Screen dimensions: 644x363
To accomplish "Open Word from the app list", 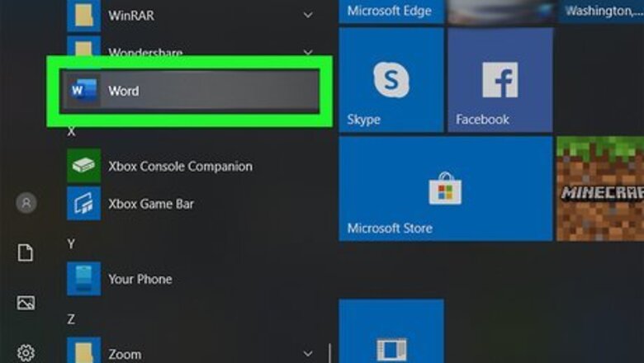I will click(x=190, y=91).
